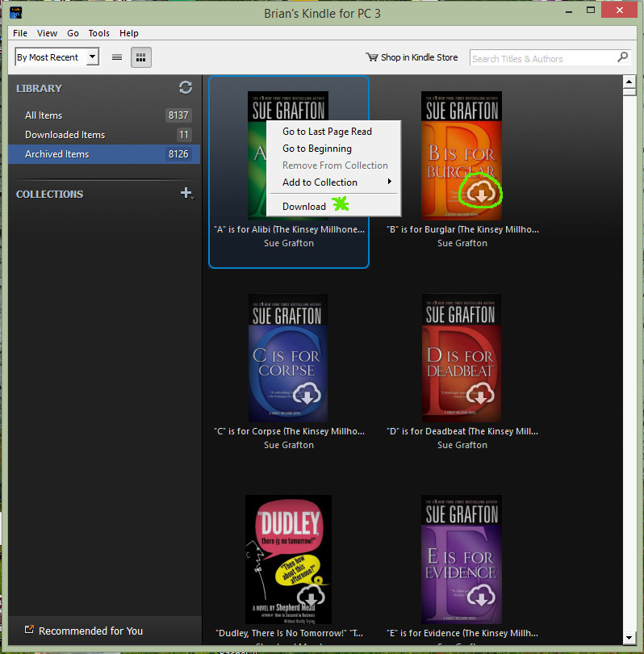Select the D is for Deadbeat cover
Image resolution: width=644 pixels, height=654 pixels.
(462, 358)
